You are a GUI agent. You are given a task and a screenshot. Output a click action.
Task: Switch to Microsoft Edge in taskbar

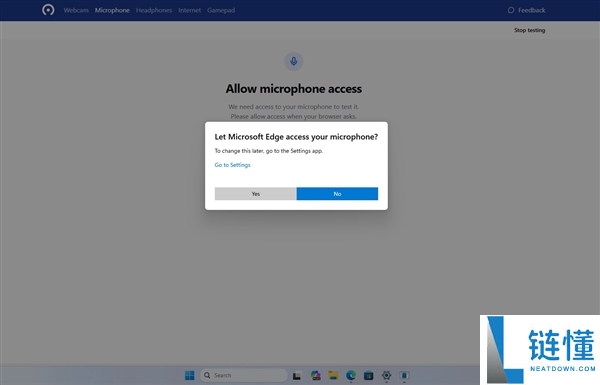click(x=351, y=375)
